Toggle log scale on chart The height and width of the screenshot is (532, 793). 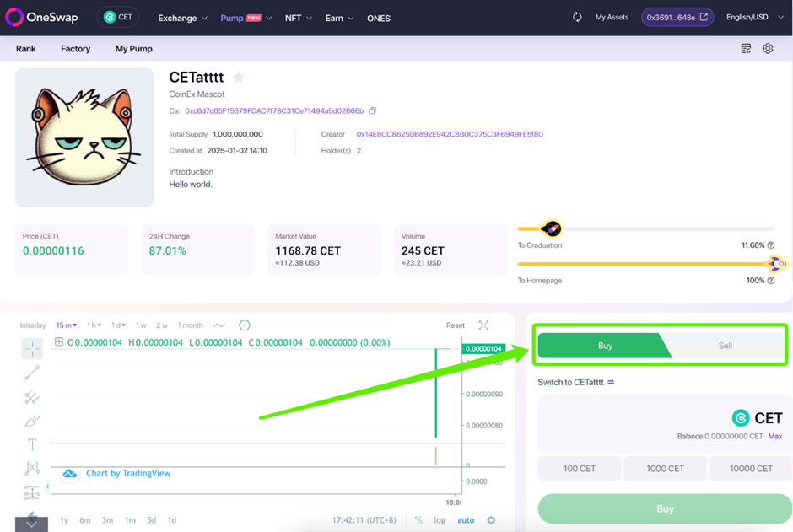pyautogui.click(x=440, y=520)
